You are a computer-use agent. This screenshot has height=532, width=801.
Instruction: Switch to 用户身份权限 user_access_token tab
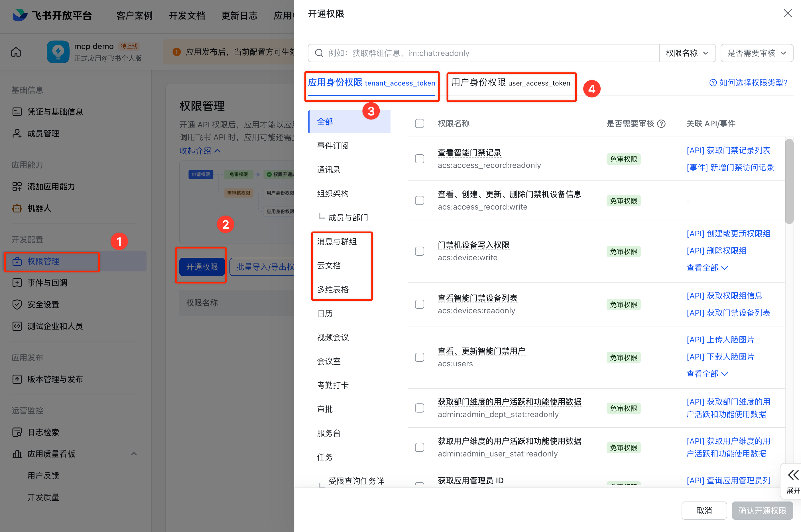tap(510, 83)
